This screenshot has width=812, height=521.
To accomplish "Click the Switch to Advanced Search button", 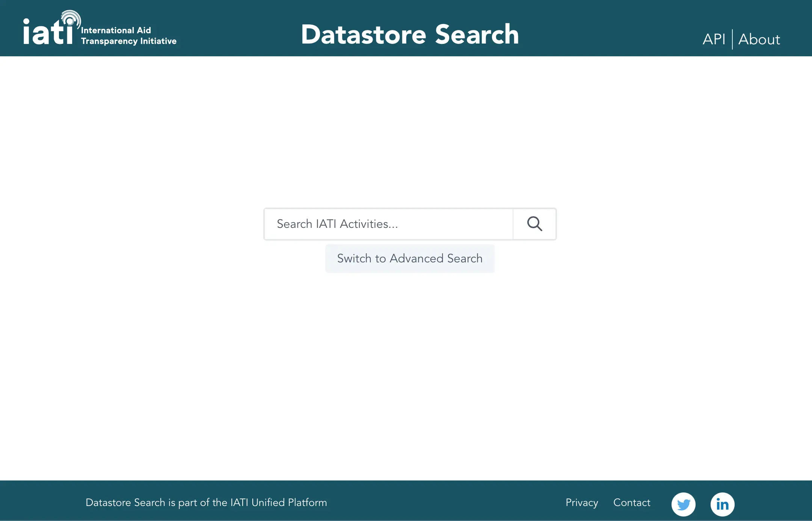I will coord(410,259).
